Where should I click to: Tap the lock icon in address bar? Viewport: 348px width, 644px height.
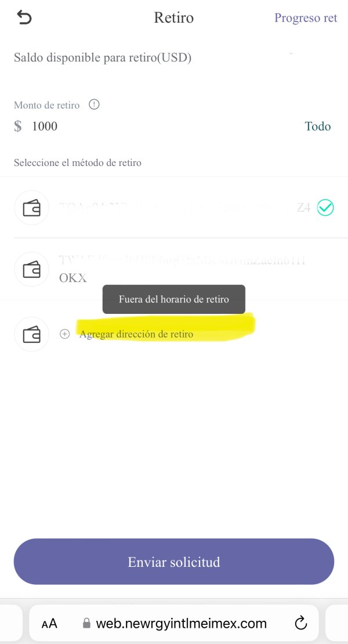(x=86, y=624)
